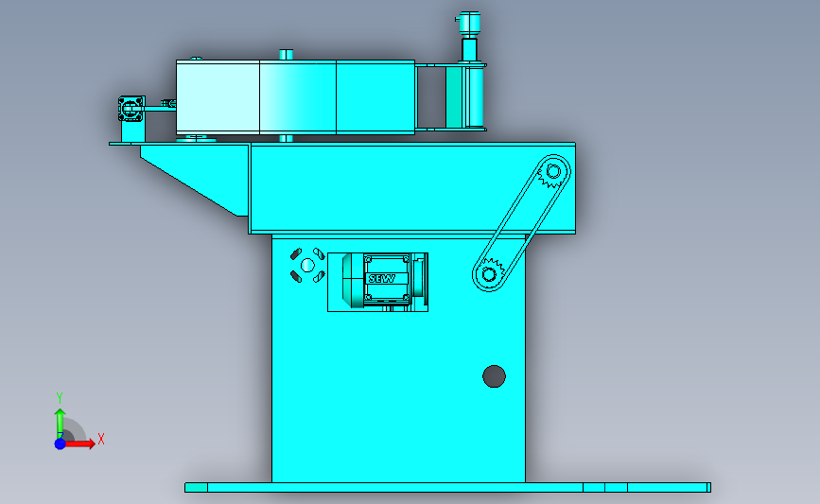Select the SEW gear motor on the column
The width and height of the screenshot is (820, 504).
coord(385,281)
